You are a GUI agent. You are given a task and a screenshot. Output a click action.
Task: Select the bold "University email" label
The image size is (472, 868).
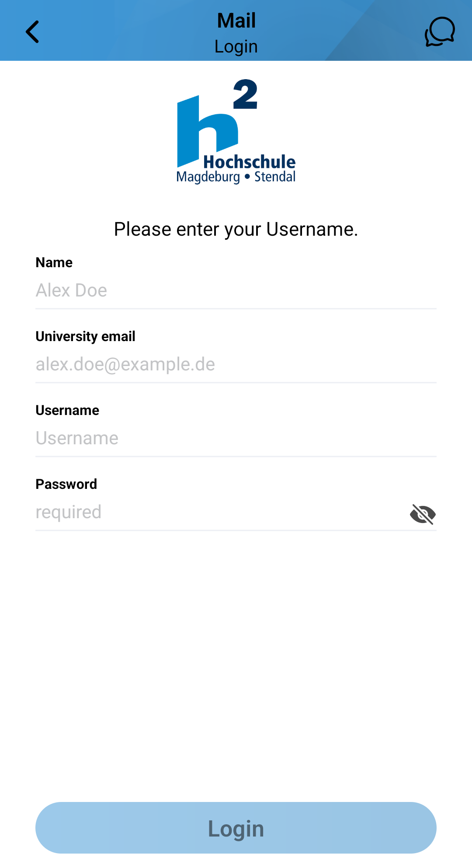(x=85, y=336)
